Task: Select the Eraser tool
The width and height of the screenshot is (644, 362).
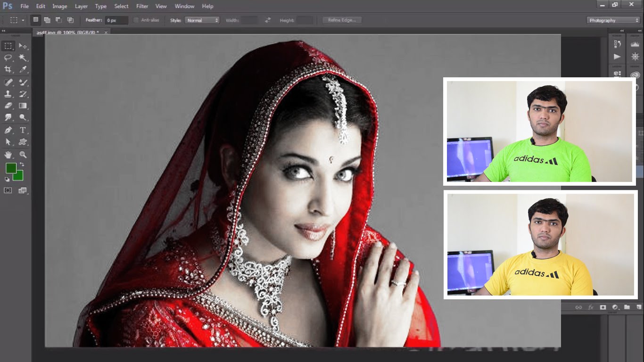Action: point(8,106)
